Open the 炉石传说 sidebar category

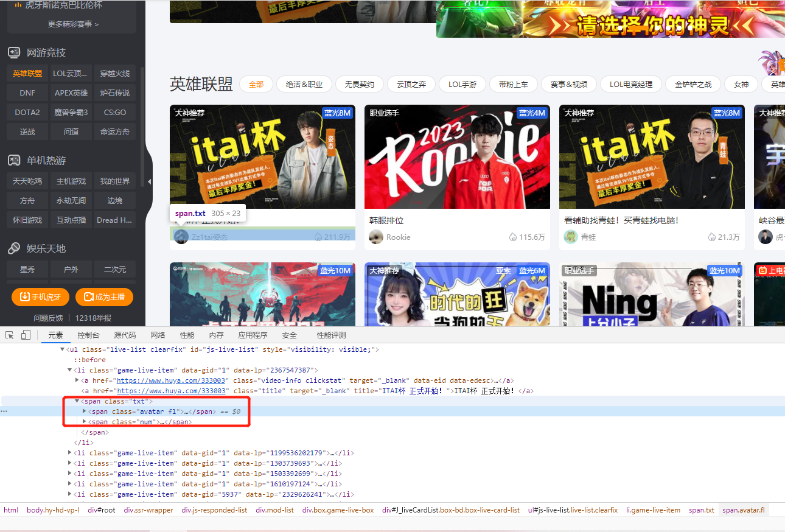click(115, 93)
